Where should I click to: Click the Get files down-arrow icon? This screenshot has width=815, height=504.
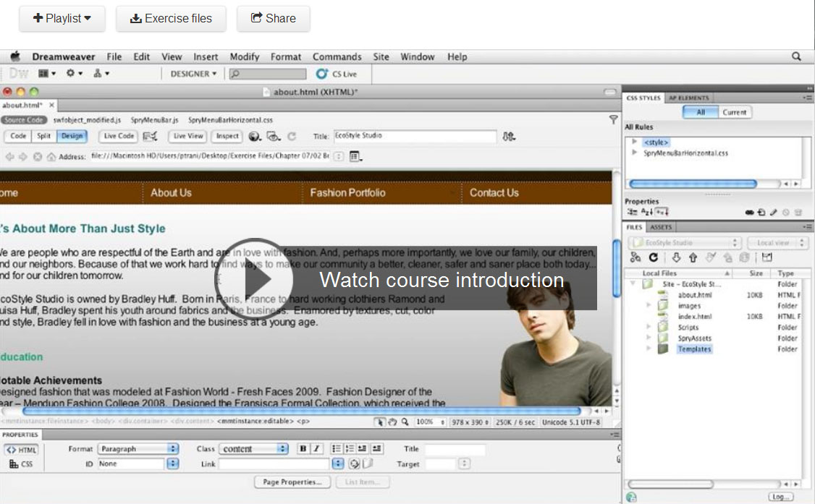coord(676,257)
